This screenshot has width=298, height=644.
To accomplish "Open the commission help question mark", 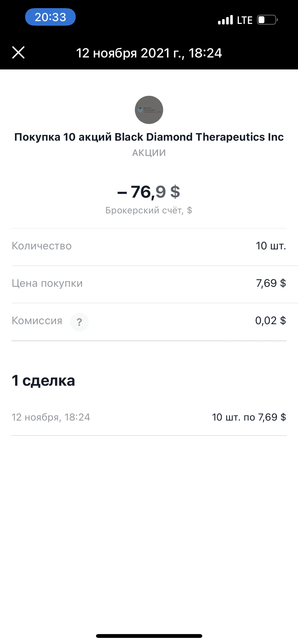I will [x=79, y=322].
